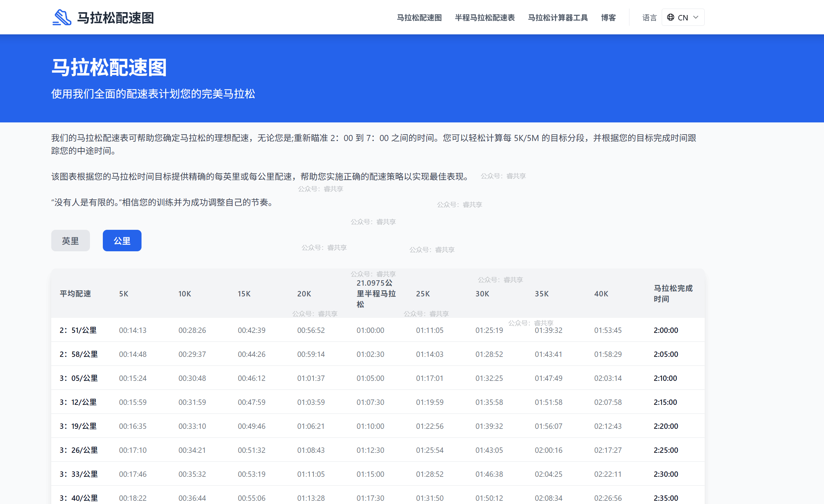Click the 21.0975公里半程马拉松 column header
Screen dimensions: 824x504
point(376,294)
